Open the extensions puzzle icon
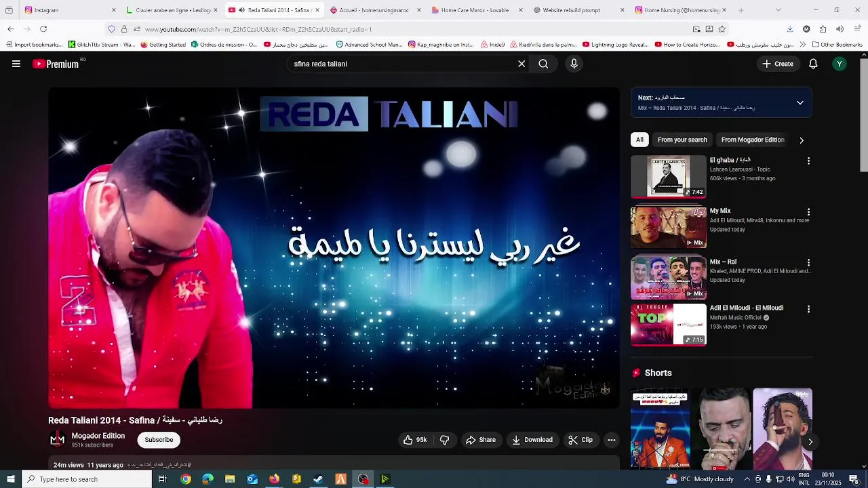The height and width of the screenshot is (488, 868). [x=823, y=29]
